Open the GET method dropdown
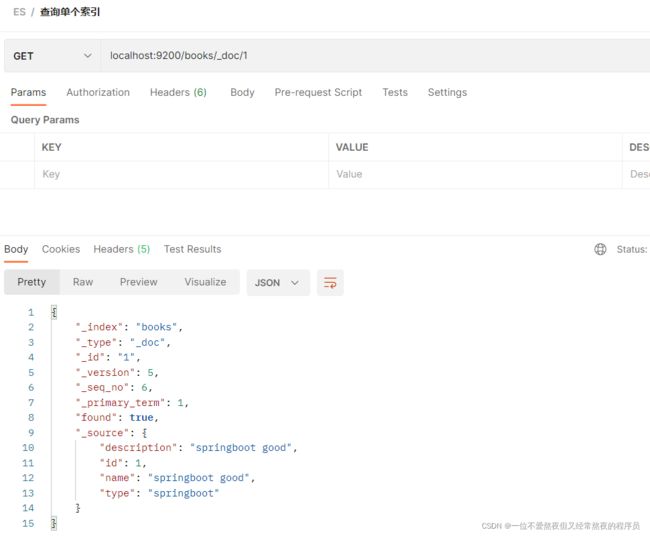Image resolution: width=650 pixels, height=536 pixels. click(x=52, y=56)
